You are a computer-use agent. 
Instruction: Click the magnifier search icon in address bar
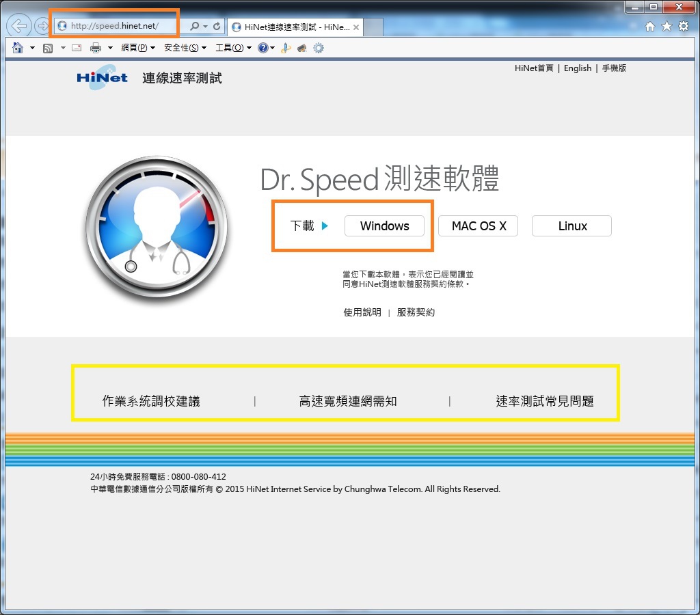point(194,27)
